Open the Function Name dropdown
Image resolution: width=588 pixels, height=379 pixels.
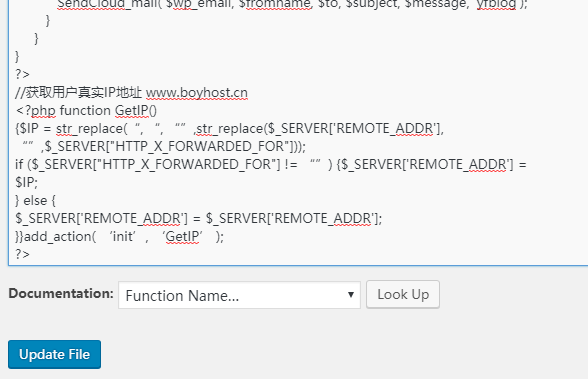click(x=239, y=295)
